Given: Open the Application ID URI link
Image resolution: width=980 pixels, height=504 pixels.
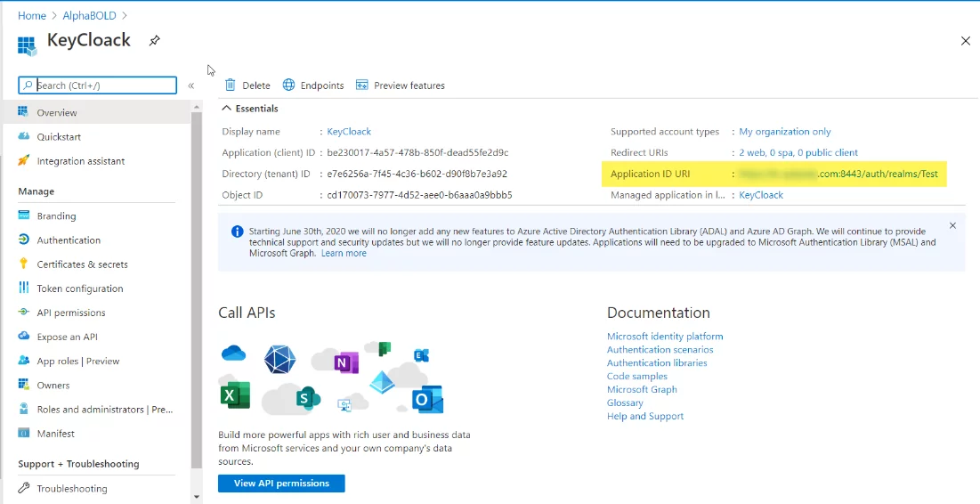Looking at the screenshot, I should coord(838,174).
